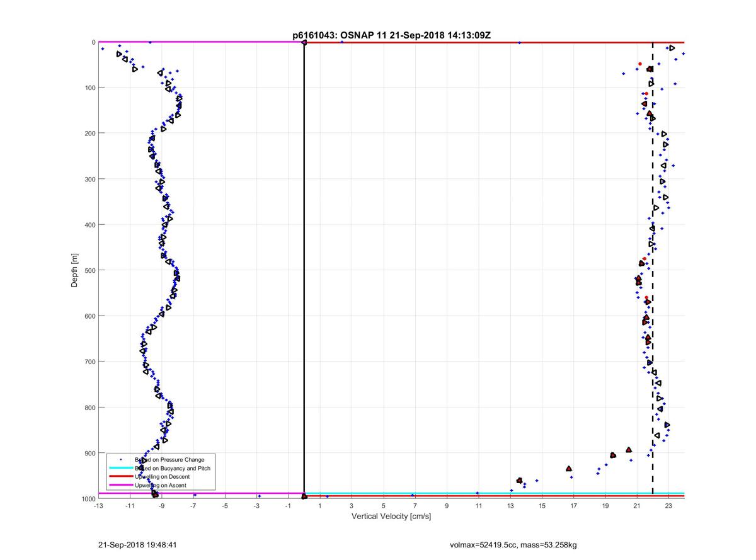Screen dimensions: 756x560
Task: Click the x-axis tick label "13"
Action: click(x=510, y=506)
